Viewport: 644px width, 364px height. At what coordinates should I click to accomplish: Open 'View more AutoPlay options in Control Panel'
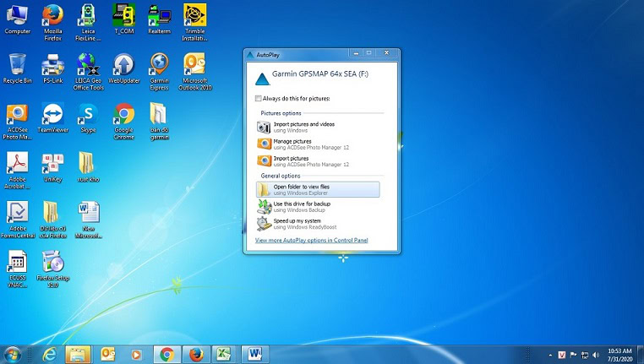311,240
